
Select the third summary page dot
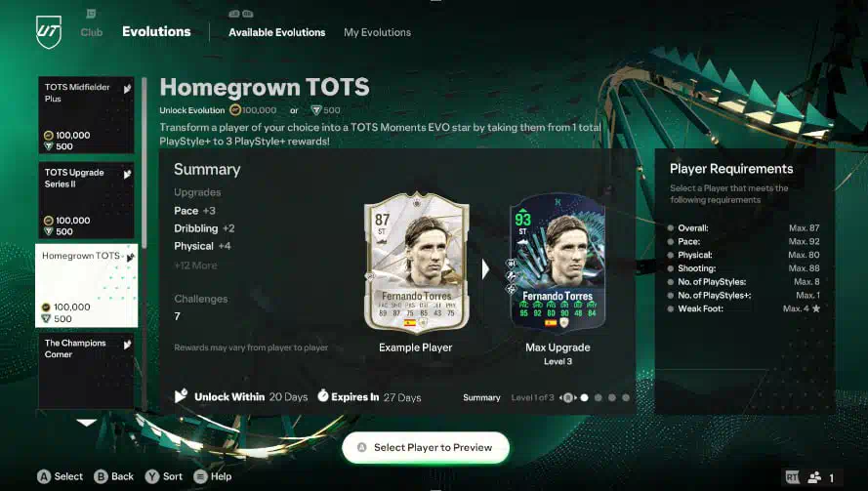pos(611,397)
